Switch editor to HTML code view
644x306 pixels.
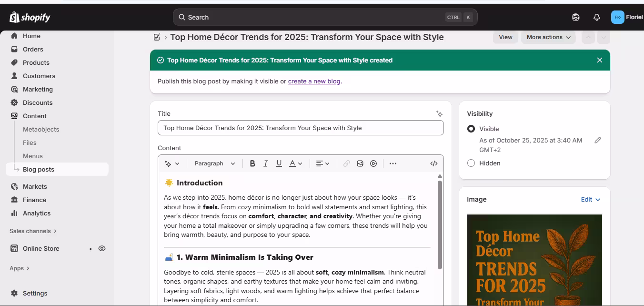pyautogui.click(x=433, y=163)
